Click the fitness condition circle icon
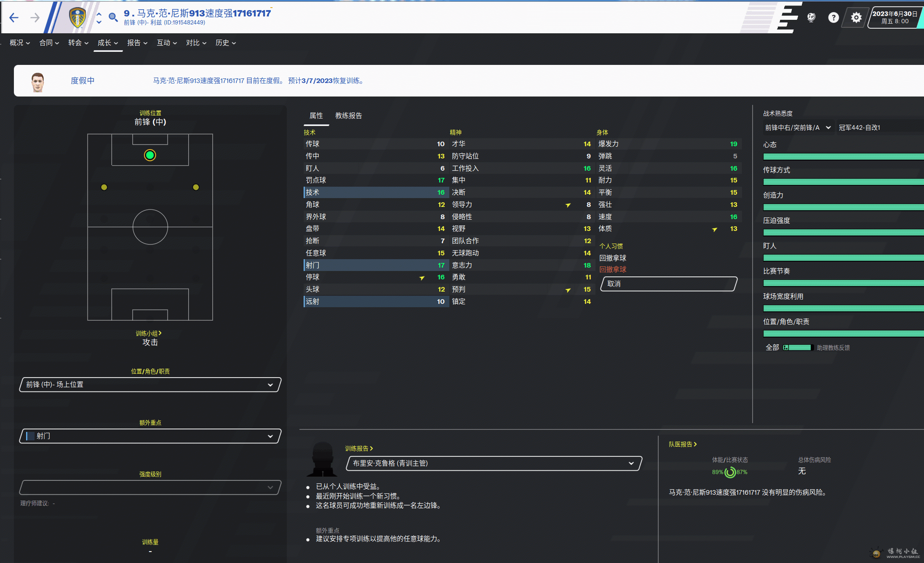The width and height of the screenshot is (924, 563). 730,472
